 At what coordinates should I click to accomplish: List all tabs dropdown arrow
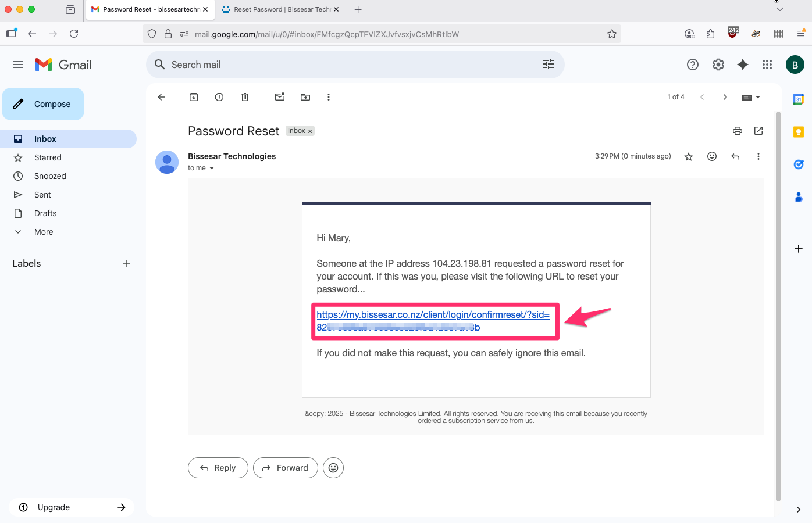pyautogui.click(x=780, y=9)
